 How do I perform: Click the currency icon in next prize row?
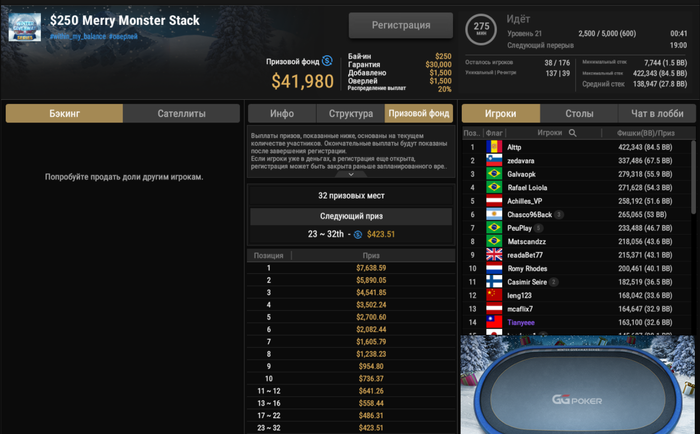(358, 234)
